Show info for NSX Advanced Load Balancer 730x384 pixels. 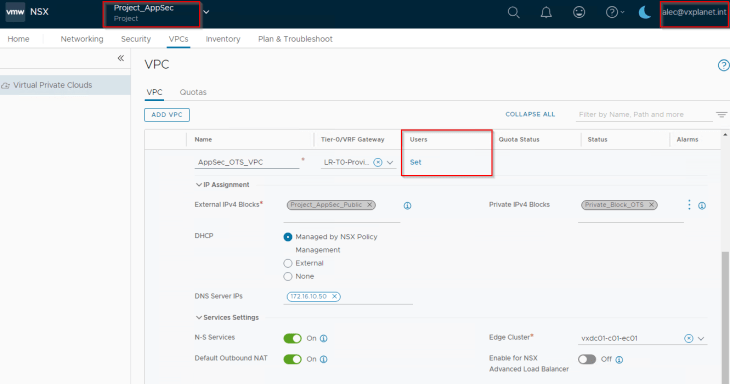(619, 360)
